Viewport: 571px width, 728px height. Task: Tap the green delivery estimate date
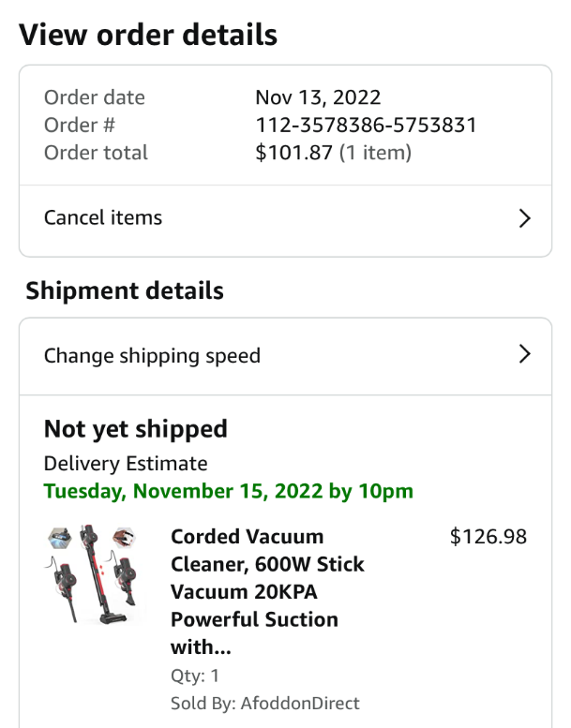coord(229,491)
